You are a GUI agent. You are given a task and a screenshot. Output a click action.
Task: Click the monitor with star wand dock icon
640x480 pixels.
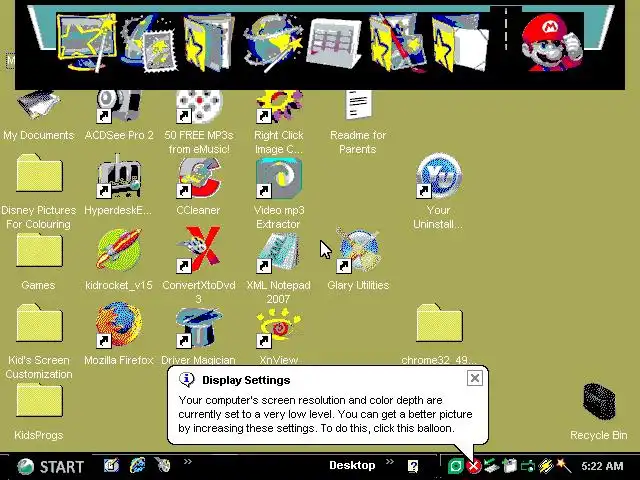tap(86, 42)
